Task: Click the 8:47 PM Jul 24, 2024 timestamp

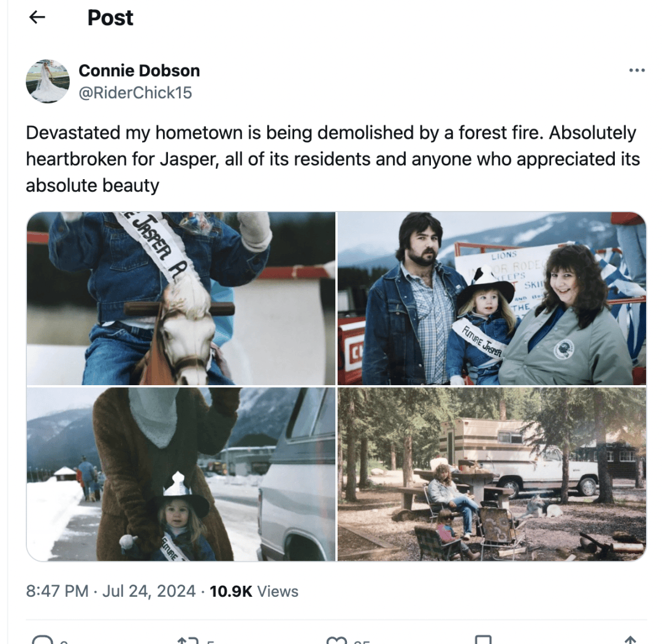Action: [111, 591]
